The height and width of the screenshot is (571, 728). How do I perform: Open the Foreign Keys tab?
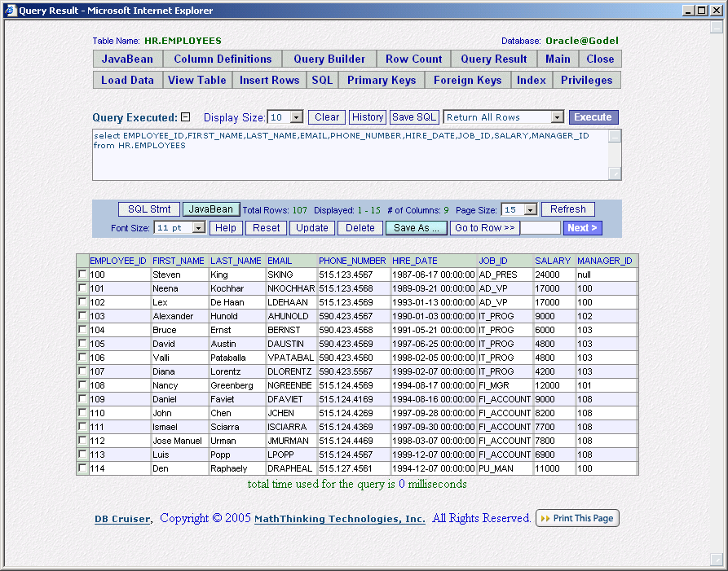(468, 81)
